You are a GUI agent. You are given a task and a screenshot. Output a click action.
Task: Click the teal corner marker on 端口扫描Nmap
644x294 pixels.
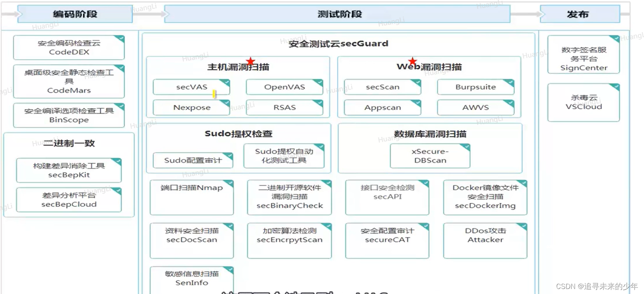(x=230, y=183)
